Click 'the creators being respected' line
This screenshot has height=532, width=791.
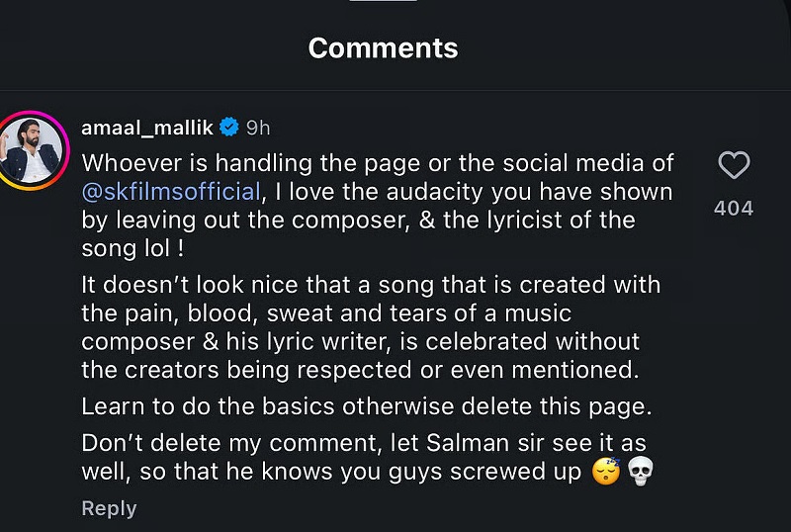point(360,370)
